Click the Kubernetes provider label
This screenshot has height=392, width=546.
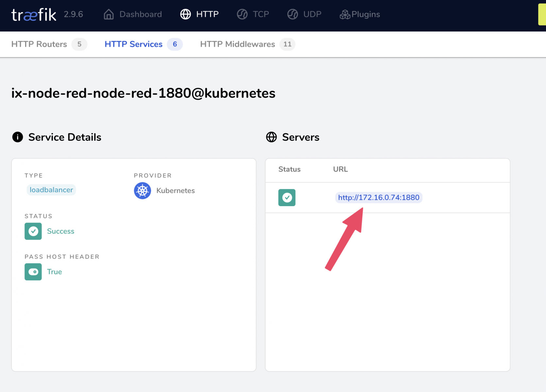tap(176, 191)
